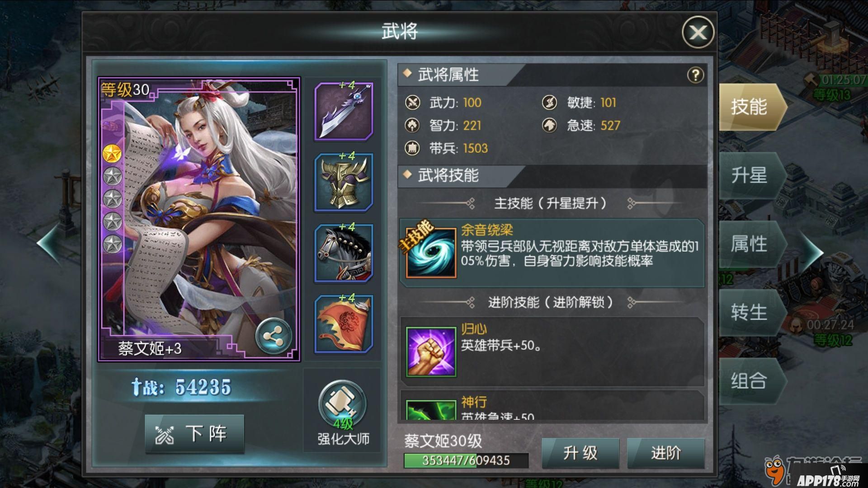
Task: Tap the 余音绕梁 main skill icon
Action: 431,253
